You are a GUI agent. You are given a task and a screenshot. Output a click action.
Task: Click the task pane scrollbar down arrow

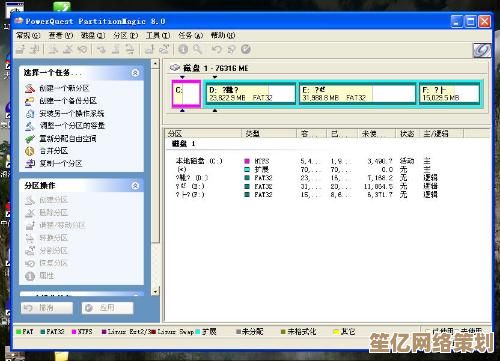155,291
